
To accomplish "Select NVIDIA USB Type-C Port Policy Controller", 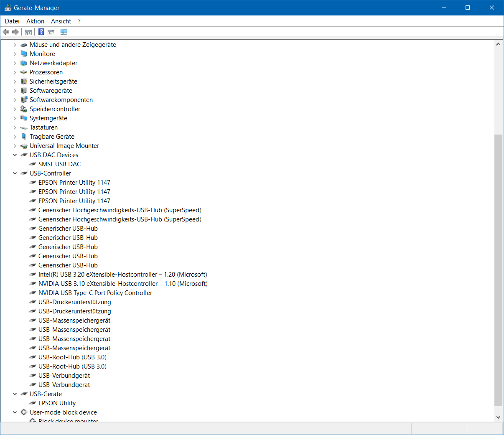I will [95, 293].
